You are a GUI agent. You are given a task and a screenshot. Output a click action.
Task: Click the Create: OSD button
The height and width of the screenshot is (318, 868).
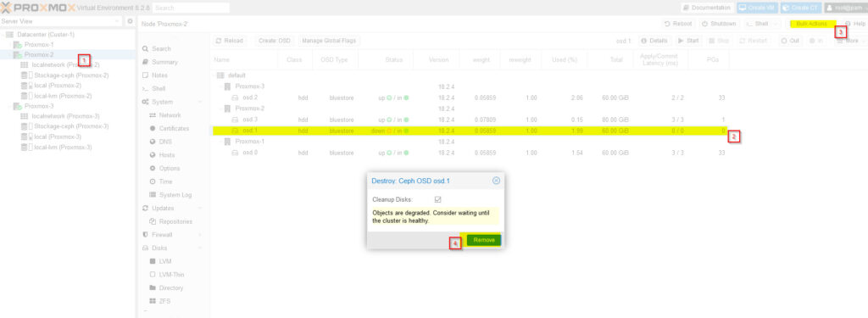(274, 41)
